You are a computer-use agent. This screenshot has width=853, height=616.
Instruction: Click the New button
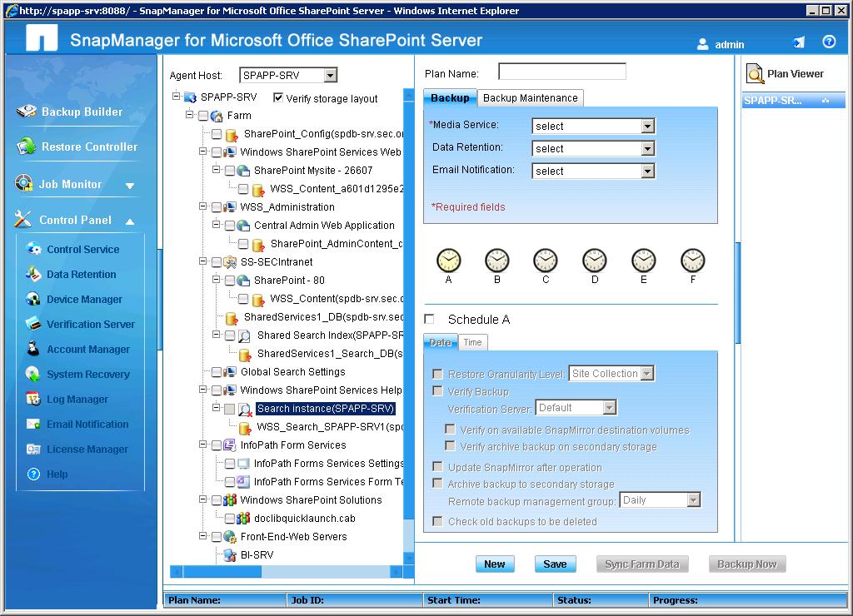point(495,564)
